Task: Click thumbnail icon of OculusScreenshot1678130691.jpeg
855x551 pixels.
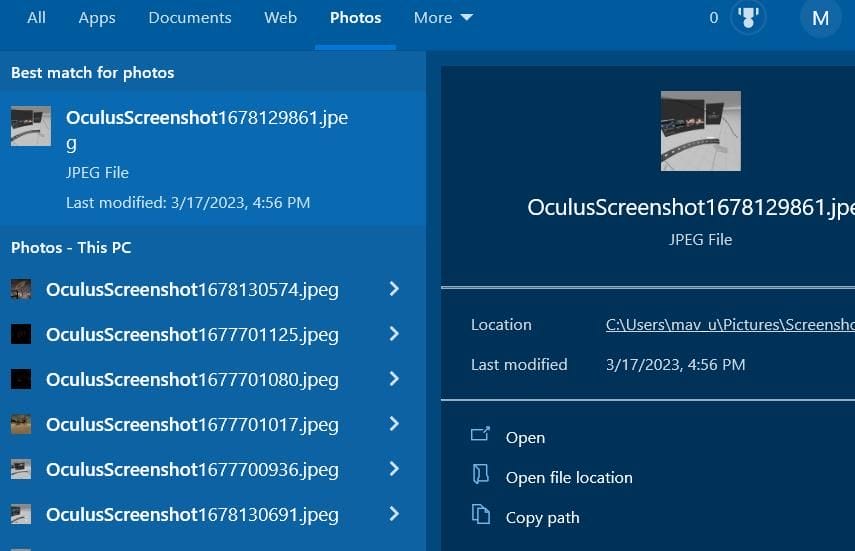Action: pos(21,514)
